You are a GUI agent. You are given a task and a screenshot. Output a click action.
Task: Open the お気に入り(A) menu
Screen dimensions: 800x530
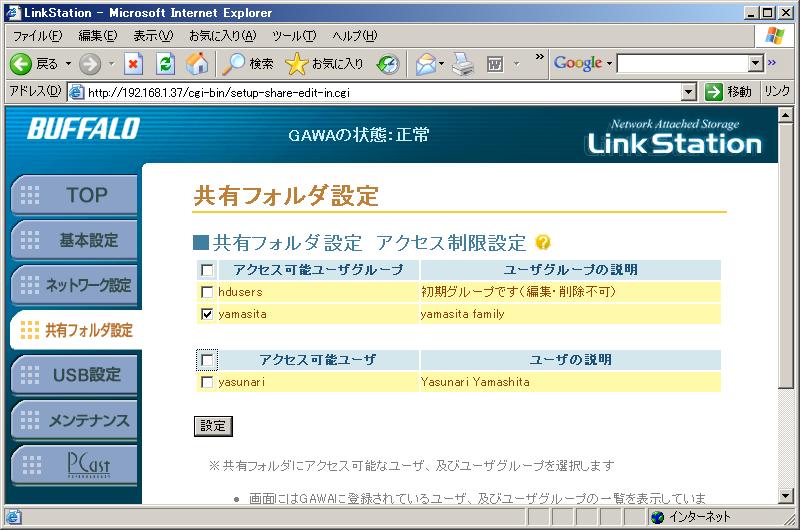[x=222, y=36]
